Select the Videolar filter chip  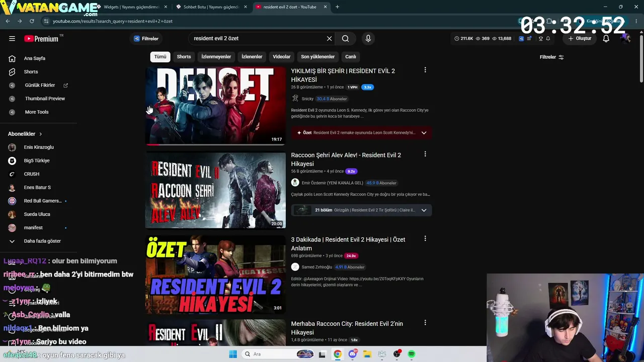click(282, 57)
